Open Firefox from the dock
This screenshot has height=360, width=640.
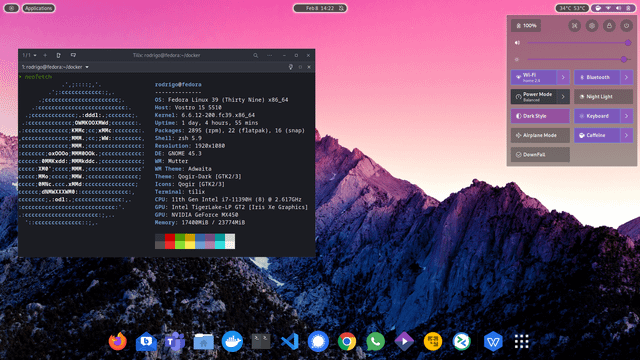click(x=118, y=341)
